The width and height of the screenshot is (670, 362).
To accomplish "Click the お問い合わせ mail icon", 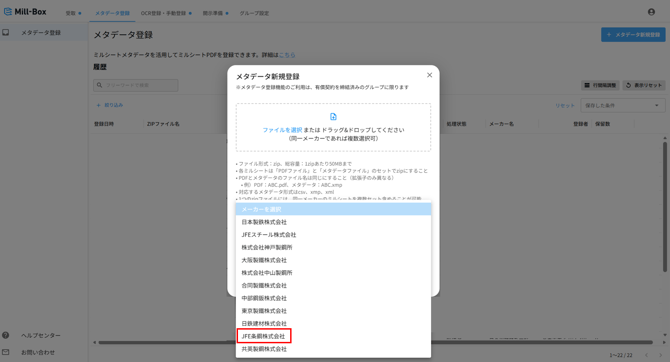I will pyautogui.click(x=6, y=352).
